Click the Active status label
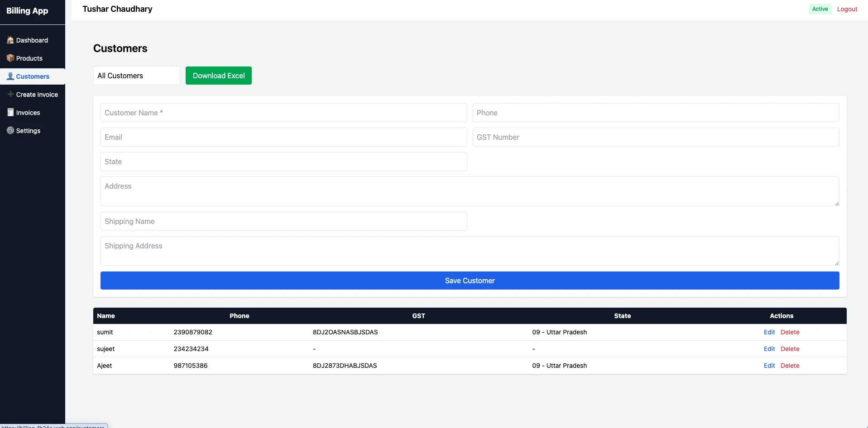Screen dimensions: 868x428 point(820,9)
